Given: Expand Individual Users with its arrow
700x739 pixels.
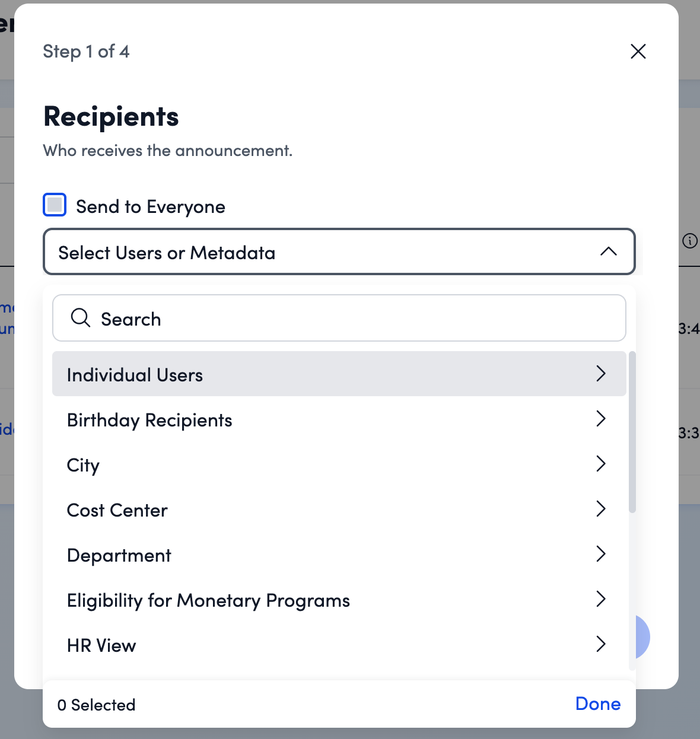Looking at the screenshot, I should coord(601,373).
